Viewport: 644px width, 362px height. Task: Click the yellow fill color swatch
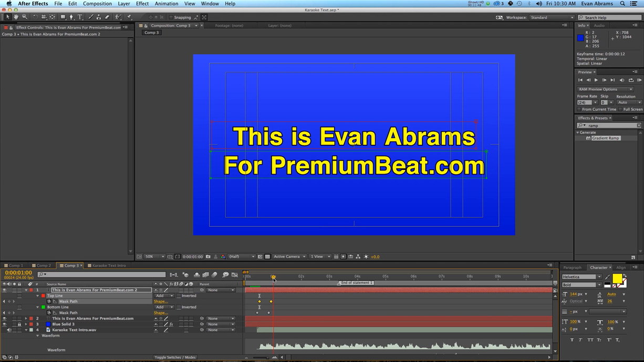tap(617, 279)
